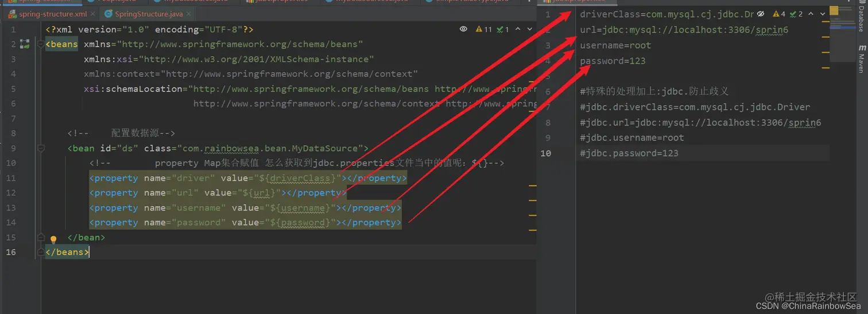Click the xml version declaration line
Viewport: 868px width, 314px height.
[x=149, y=29]
